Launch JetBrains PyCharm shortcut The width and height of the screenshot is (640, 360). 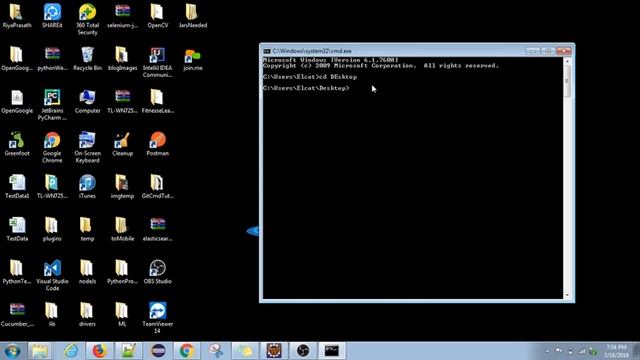pos(52,105)
